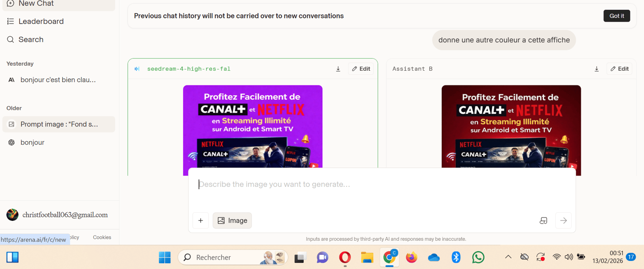Open chat 'Prompt image : "Fond s...'
Screen dimensions: 644x269
pyautogui.click(x=58, y=124)
